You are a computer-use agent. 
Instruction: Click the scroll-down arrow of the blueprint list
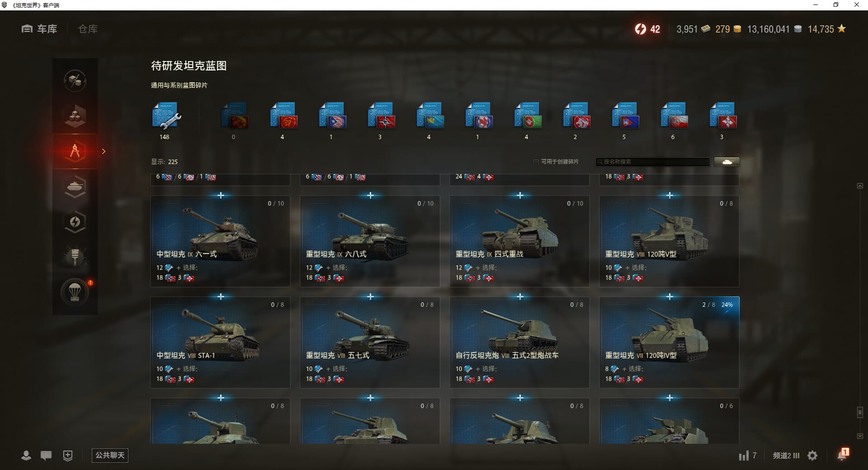pos(860,436)
